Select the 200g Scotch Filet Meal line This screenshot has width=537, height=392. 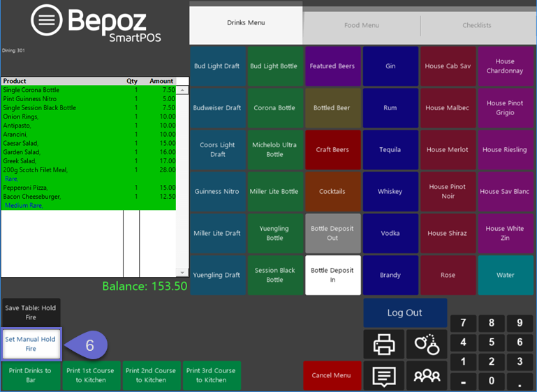(89, 170)
